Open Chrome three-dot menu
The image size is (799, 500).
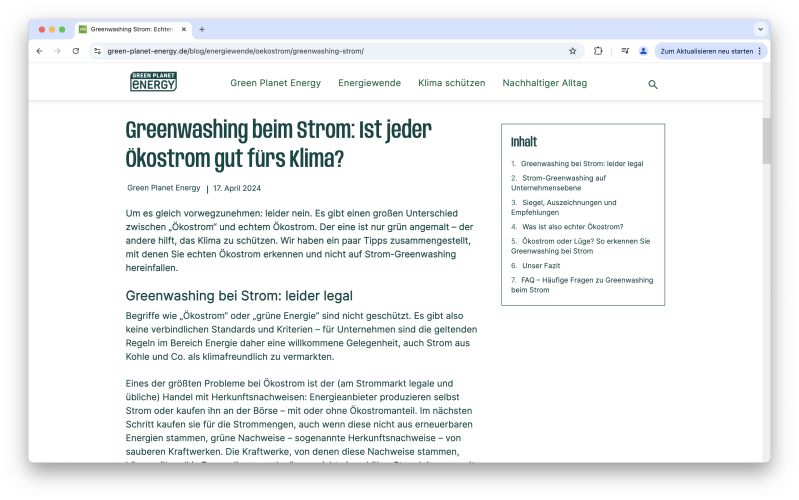tap(760, 51)
